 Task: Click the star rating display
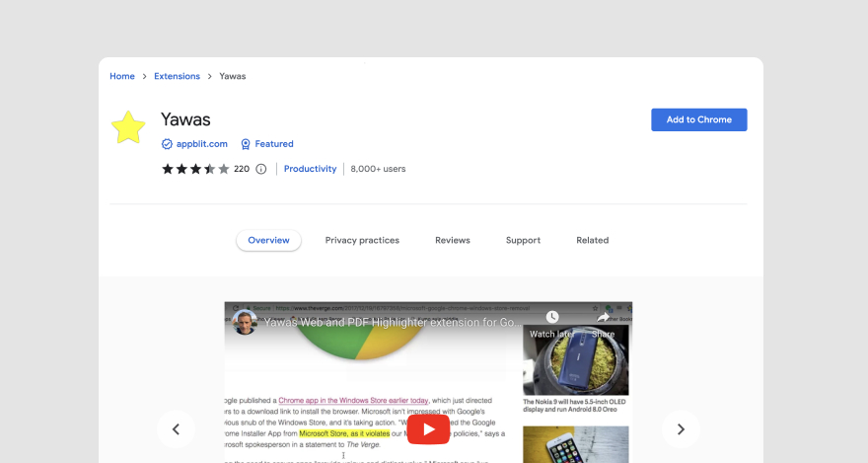(195, 169)
